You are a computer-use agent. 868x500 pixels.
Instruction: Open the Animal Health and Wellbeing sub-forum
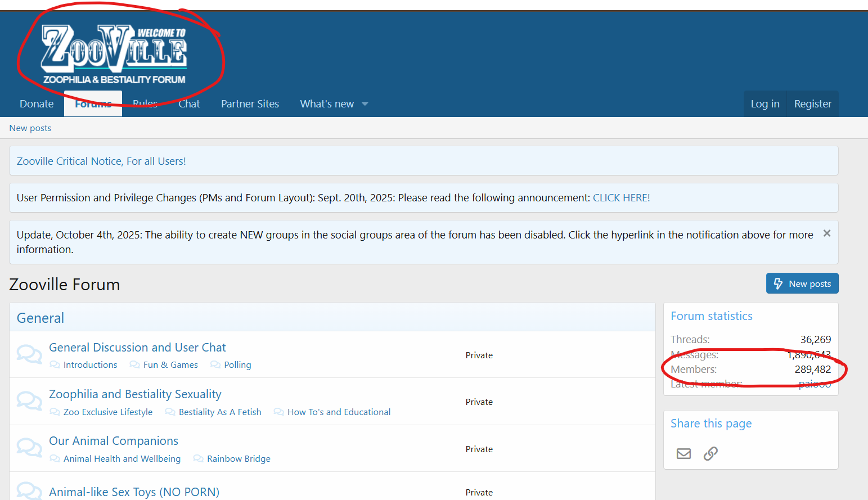pyautogui.click(x=122, y=459)
